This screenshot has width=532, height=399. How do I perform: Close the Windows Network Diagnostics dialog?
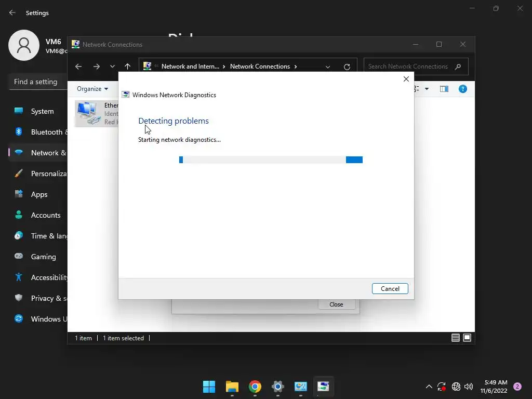pyautogui.click(x=406, y=79)
